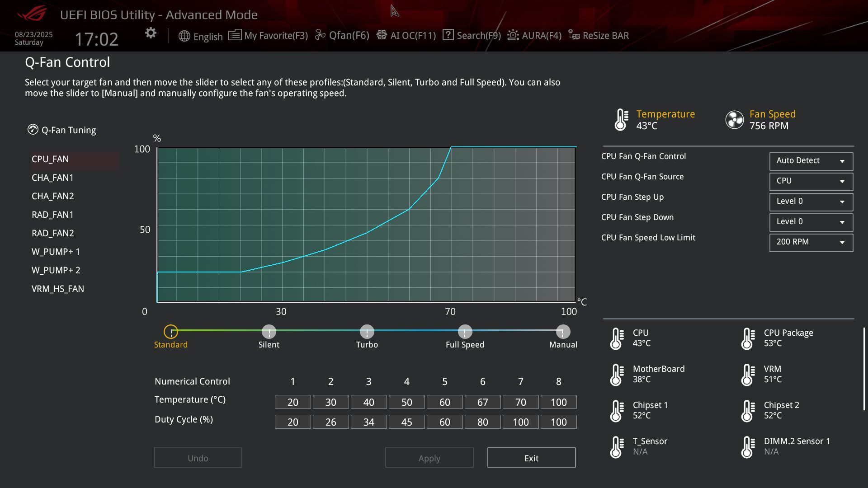The width and height of the screenshot is (868, 488).
Task: Open the CPU Fan Speed Low Limit dropdown
Action: [x=811, y=242]
